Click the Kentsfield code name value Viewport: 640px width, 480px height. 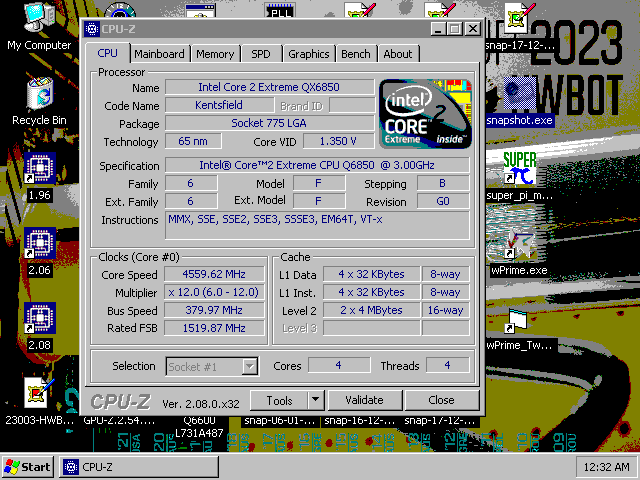pyautogui.click(x=219, y=105)
